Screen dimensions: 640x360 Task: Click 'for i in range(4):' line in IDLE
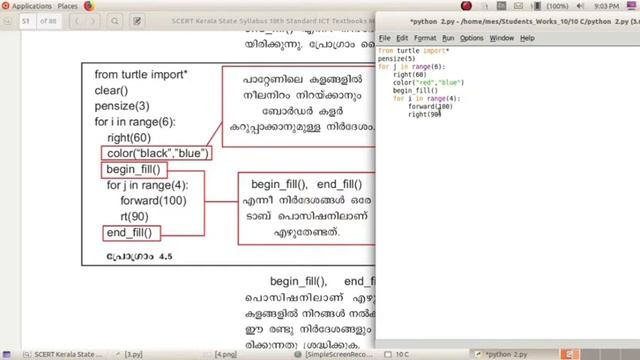click(427, 98)
